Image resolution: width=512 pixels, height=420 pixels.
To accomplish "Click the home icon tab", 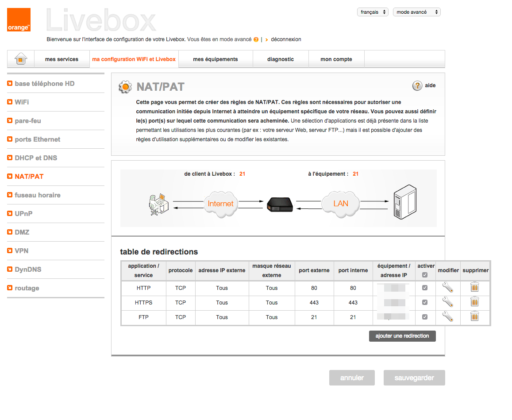I will 21,59.
